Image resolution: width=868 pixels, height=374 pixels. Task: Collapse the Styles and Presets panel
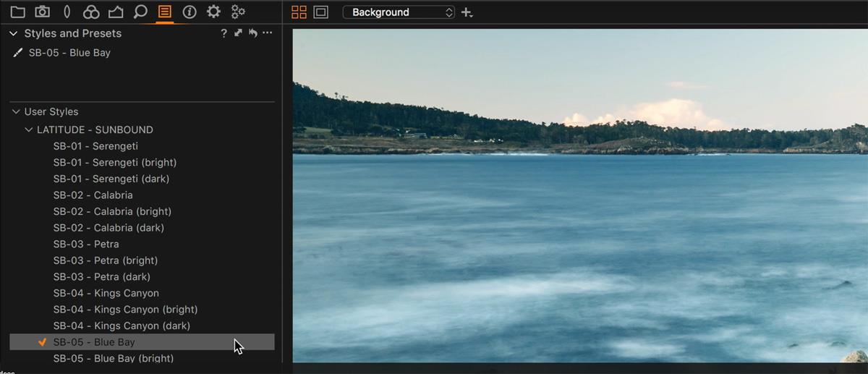coord(14,33)
